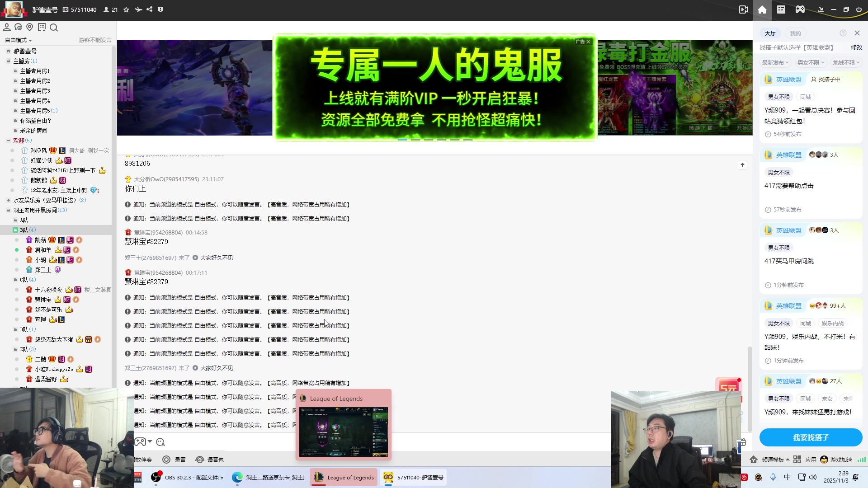The height and width of the screenshot is (488, 868).
Task: Select the location check-in icon in the sidebar
Action: click(x=30, y=27)
